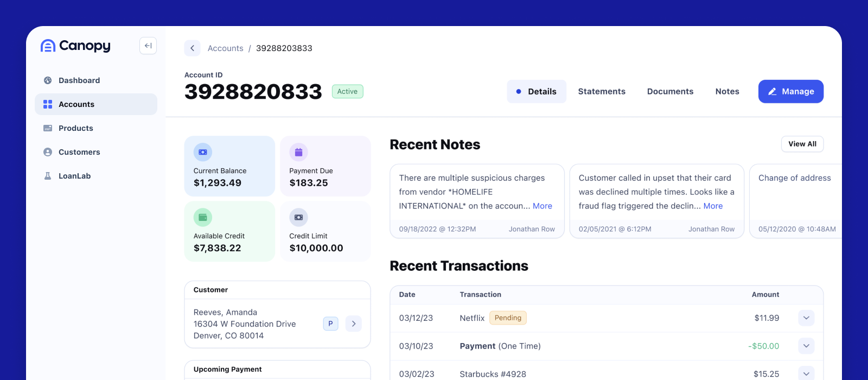Click the P badge on customer card
Viewport: 868px width, 380px height.
(x=331, y=324)
